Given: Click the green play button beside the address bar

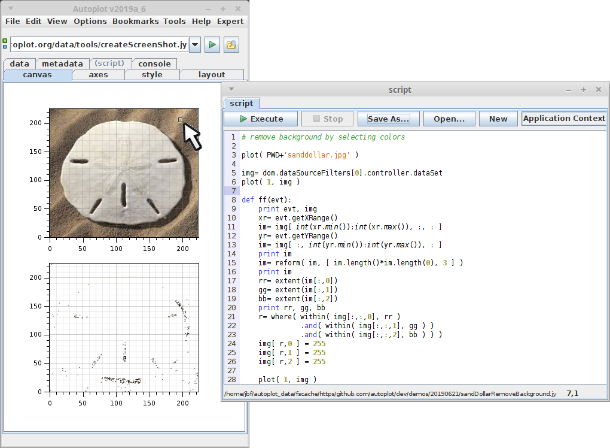Looking at the screenshot, I should coord(212,44).
